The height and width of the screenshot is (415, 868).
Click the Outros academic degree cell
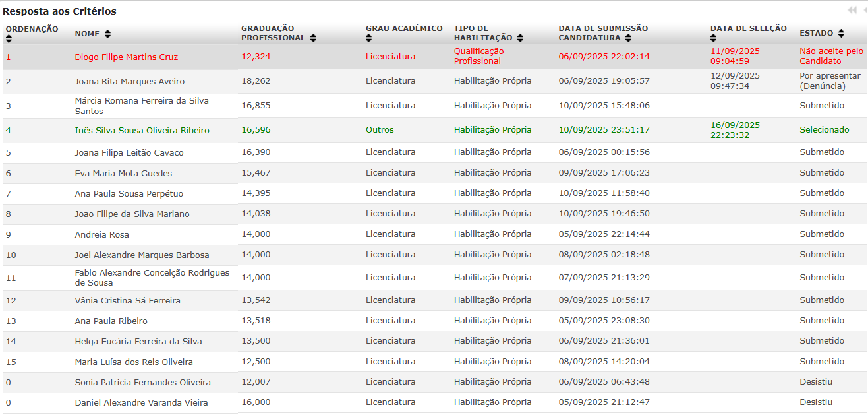[380, 130]
